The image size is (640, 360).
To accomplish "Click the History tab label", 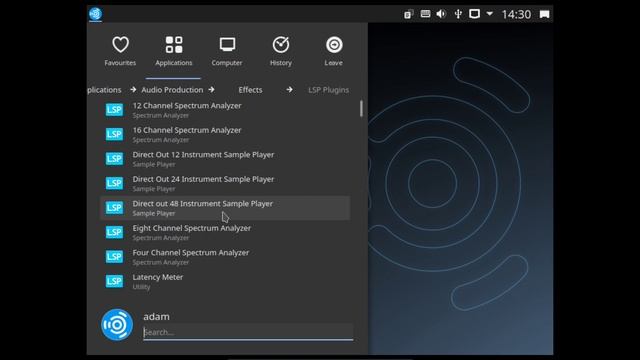I will (281, 63).
